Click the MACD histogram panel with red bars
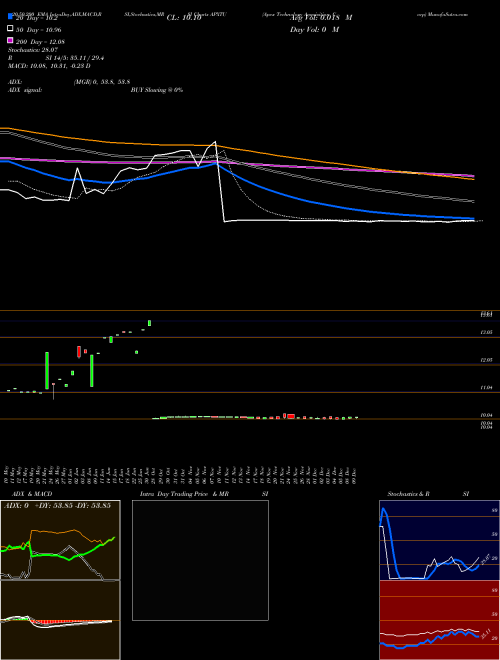 pyautogui.click(x=60, y=620)
